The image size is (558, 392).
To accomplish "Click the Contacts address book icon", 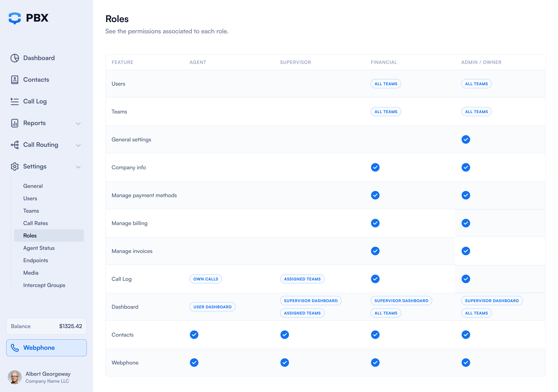I will click(15, 80).
